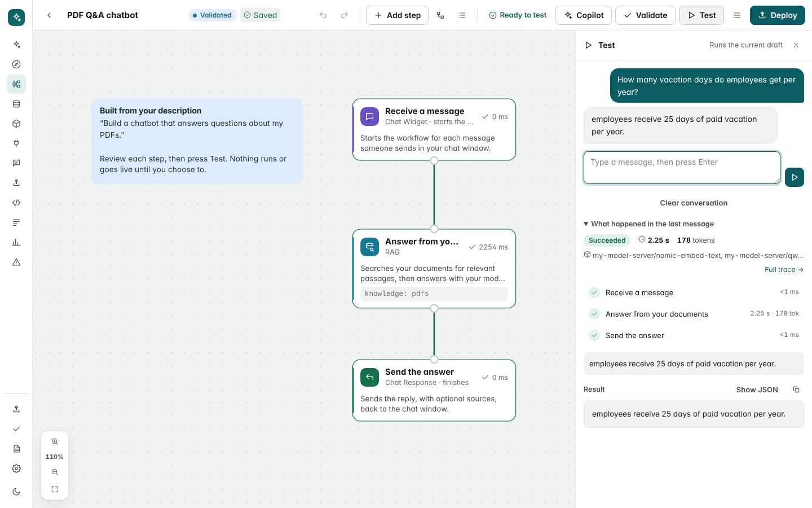This screenshot has height=508, width=812.
Task: Click the Validated status badge
Action: coord(213,15)
